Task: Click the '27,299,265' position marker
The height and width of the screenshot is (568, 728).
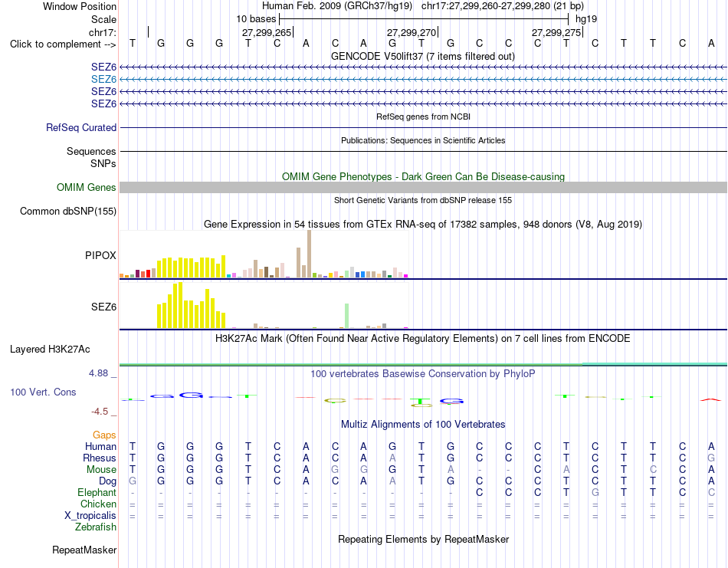Action: point(267,32)
